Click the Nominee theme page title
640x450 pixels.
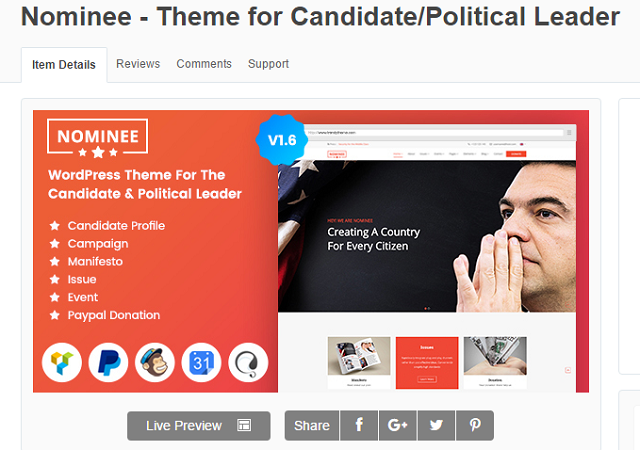point(320,17)
